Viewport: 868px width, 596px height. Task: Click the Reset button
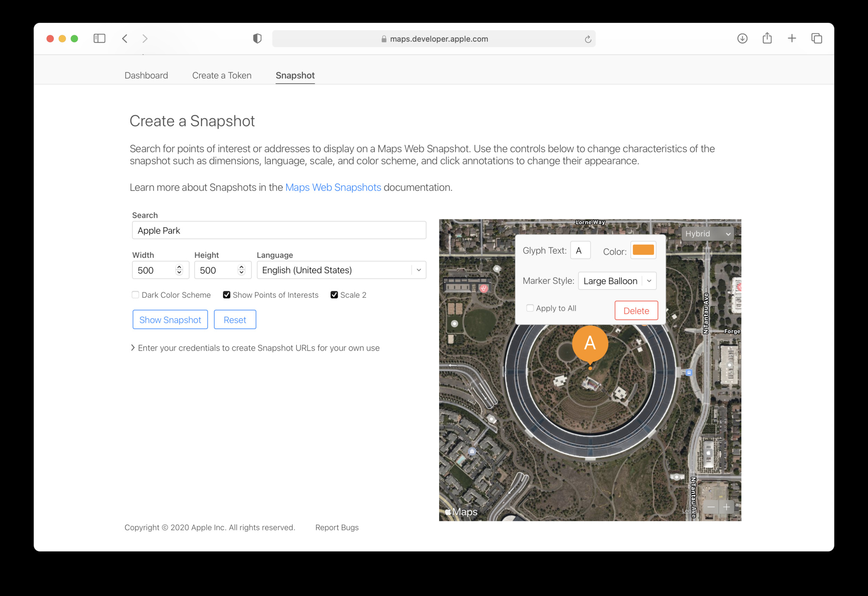(x=235, y=320)
